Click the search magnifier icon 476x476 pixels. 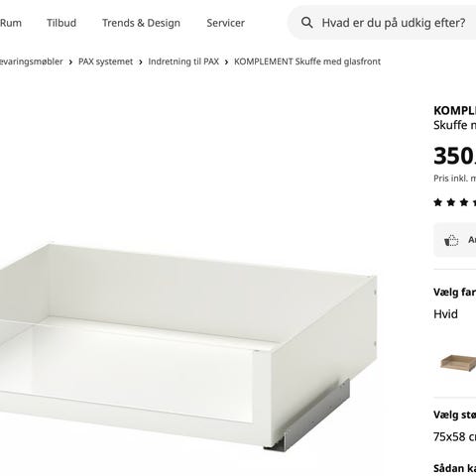point(306,23)
